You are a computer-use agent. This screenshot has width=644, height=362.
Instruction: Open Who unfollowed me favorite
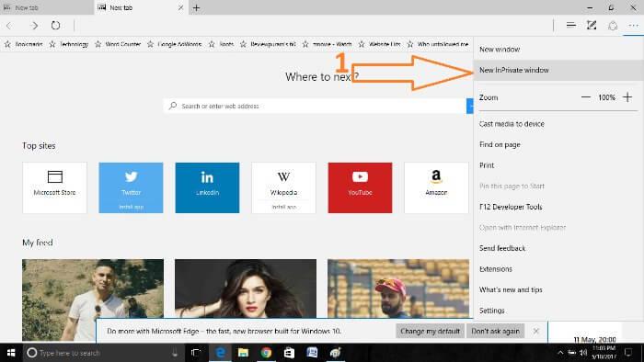(438, 44)
